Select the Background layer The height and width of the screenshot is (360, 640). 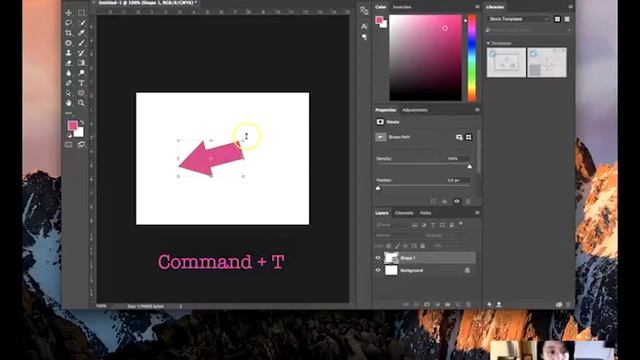point(425,270)
